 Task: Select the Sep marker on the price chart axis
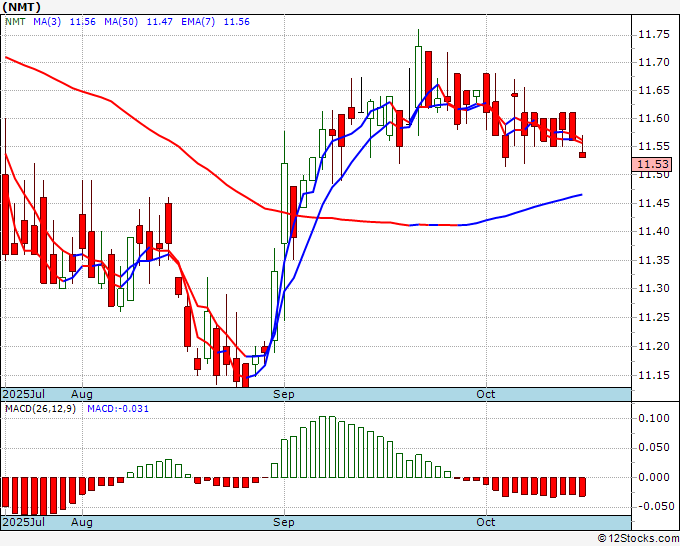tap(284, 395)
